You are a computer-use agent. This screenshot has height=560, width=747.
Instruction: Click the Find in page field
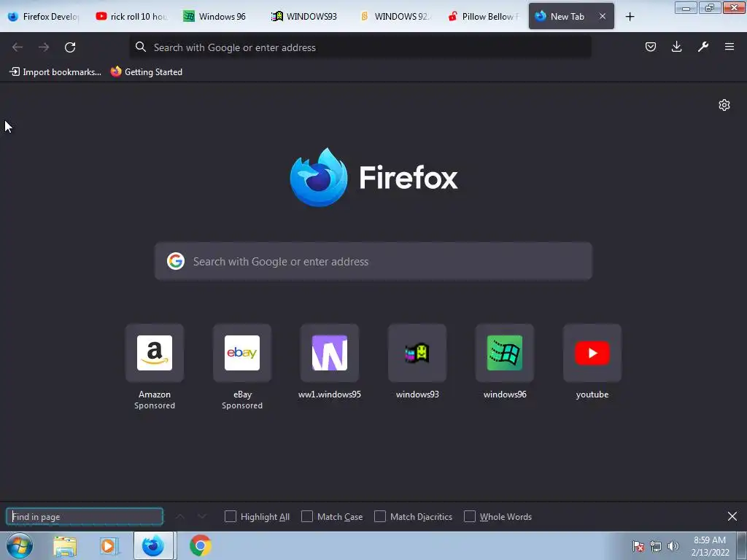point(85,517)
